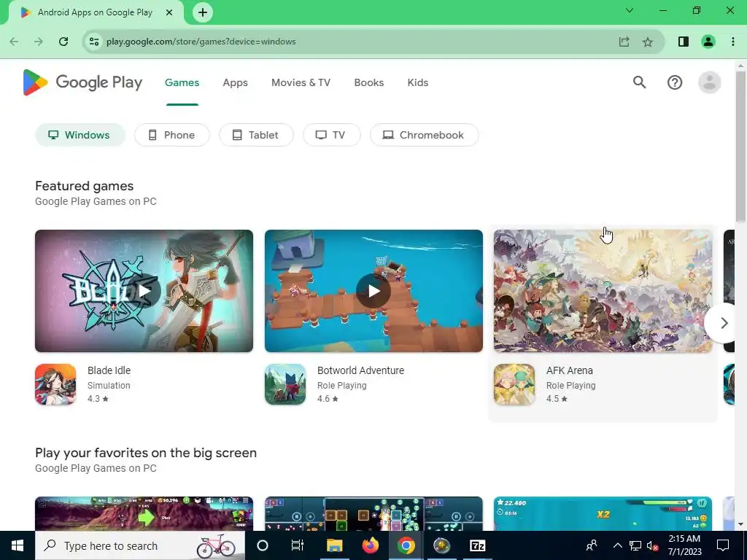
Task: Open the Help center question mark icon
Action: pyautogui.click(x=675, y=82)
